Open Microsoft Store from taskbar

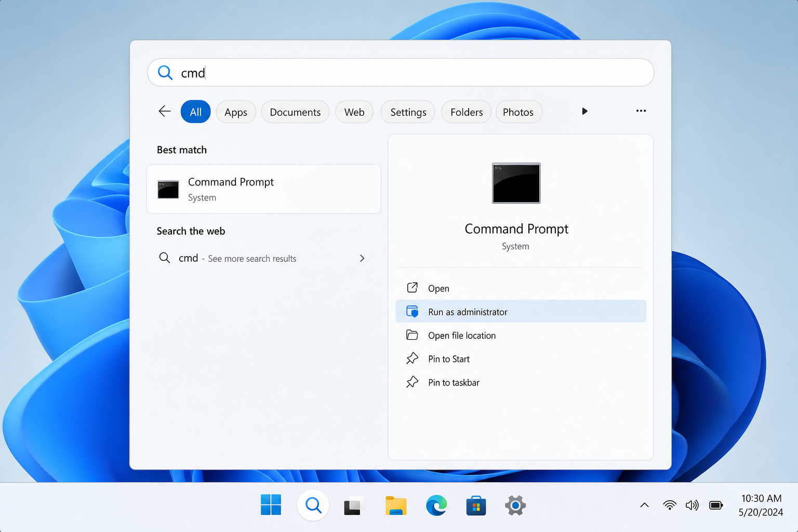(476, 506)
